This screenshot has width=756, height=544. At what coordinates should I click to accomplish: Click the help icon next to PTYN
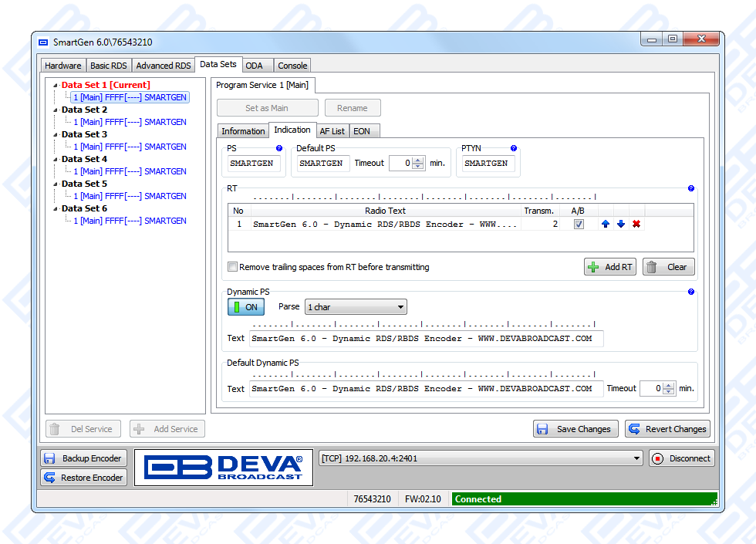pos(513,148)
